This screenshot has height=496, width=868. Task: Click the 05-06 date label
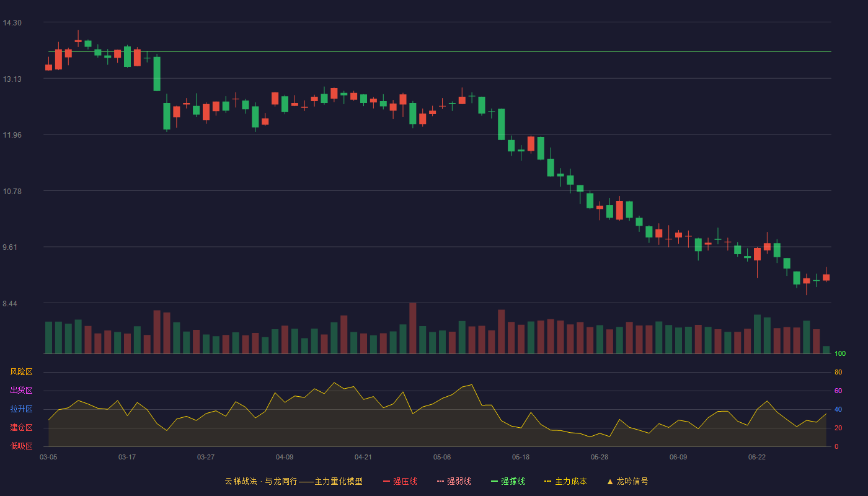click(x=442, y=457)
